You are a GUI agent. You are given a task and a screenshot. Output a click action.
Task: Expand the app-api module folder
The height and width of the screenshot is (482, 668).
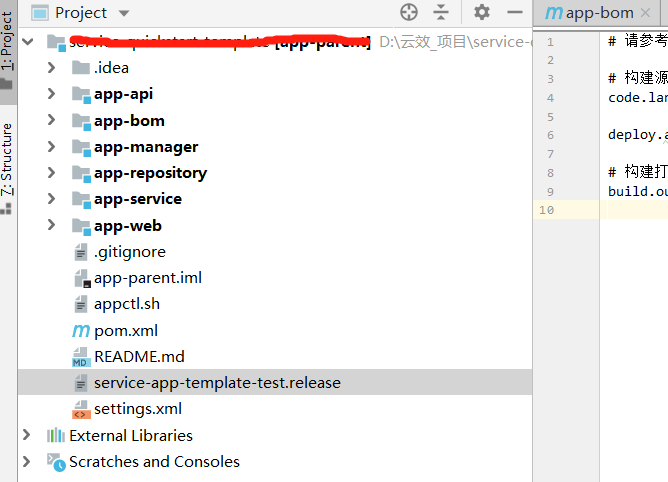coord(51,94)
